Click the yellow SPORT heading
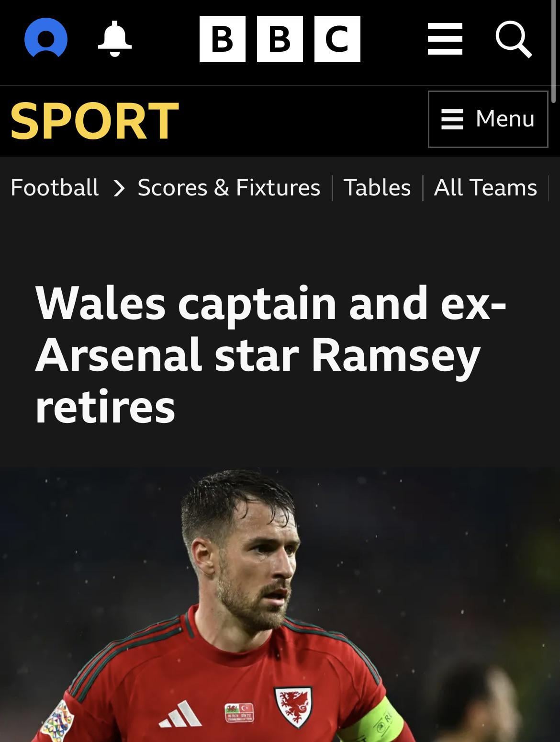Image resolution: width=560 pixels, height=742 pixels. click(94, 120)
